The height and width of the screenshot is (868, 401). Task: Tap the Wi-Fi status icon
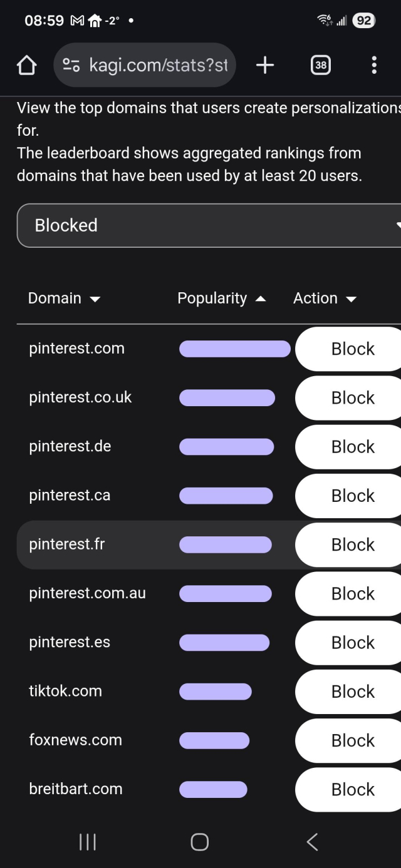coord(323,19)
